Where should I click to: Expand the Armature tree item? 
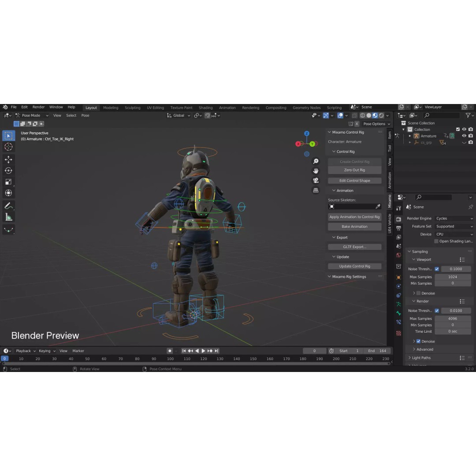pos(410,136)
